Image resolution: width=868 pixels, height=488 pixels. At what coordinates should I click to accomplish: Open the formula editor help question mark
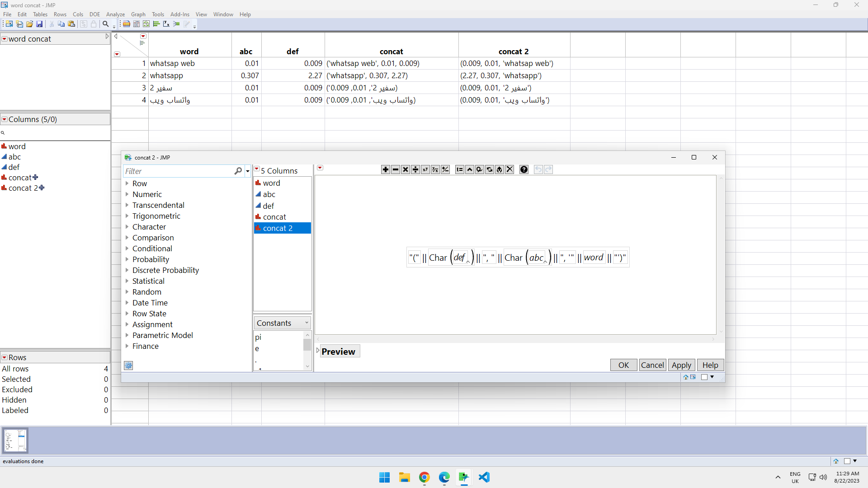pos(524,169)
